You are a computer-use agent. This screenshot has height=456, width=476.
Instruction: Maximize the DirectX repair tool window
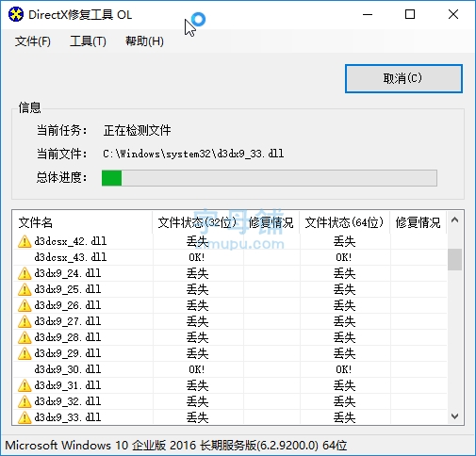410,14
